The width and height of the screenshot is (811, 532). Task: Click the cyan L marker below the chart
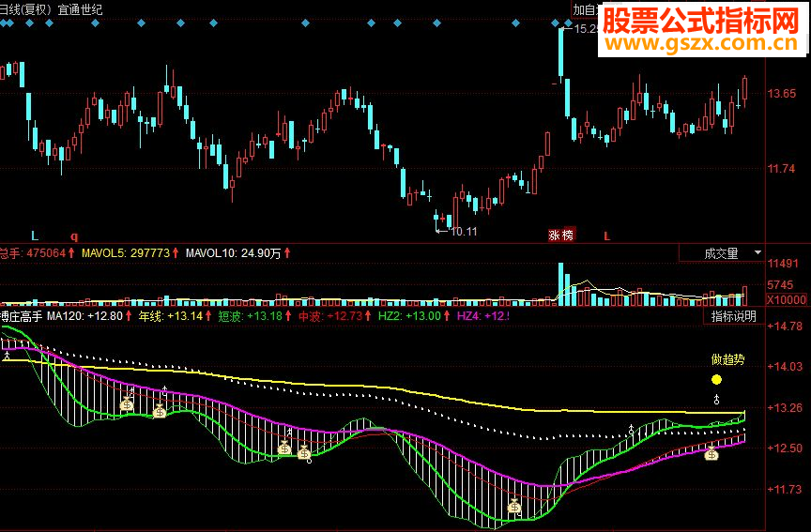tap(35, 236)
